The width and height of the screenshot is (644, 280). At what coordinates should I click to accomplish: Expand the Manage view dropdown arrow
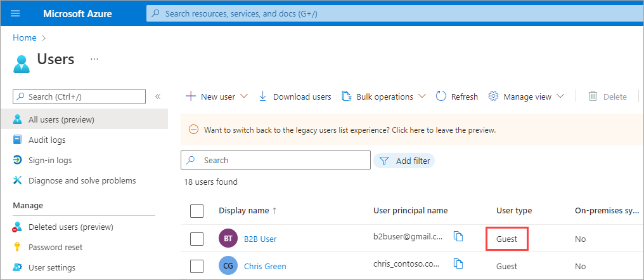(x=560, y=97)
